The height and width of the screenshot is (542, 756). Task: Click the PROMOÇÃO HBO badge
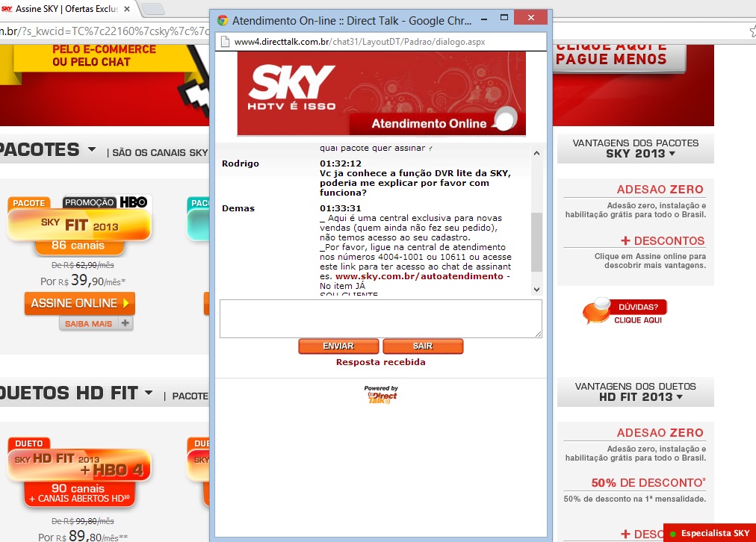105,202
